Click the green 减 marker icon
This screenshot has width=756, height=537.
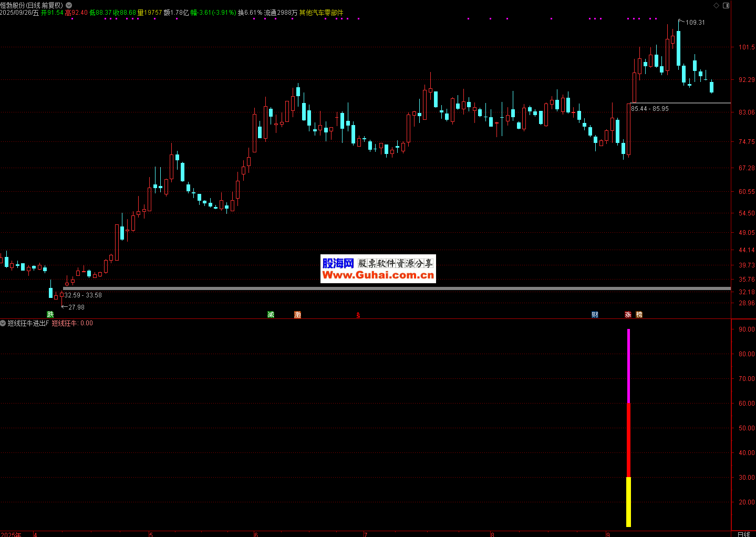click(271, 315)
